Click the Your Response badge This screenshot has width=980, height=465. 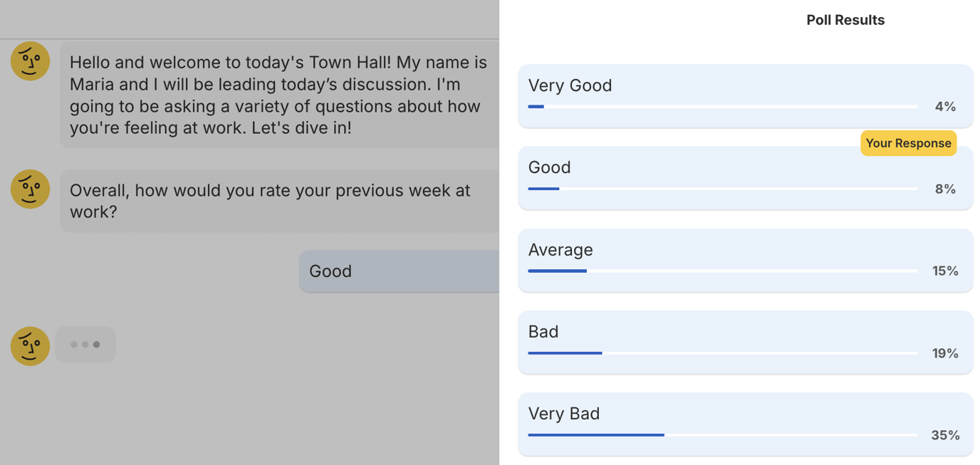(908, 143)
